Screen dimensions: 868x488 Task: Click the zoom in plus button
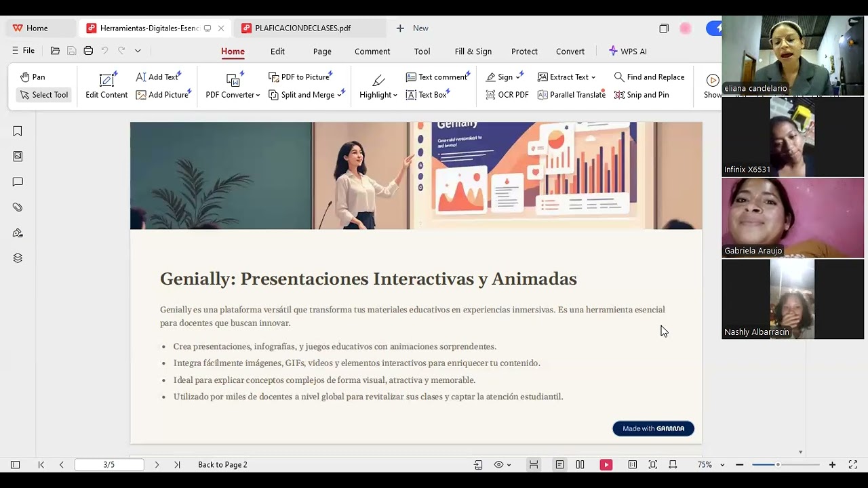(832, 465)
